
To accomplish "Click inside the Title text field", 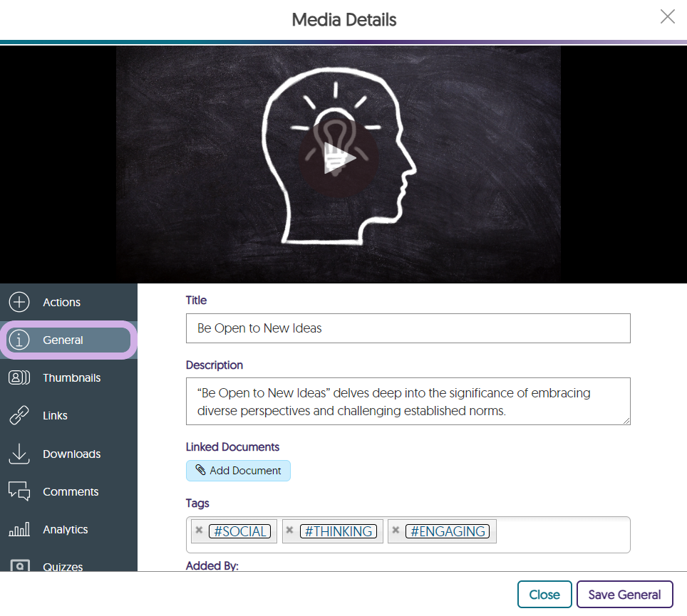I will click(x=408, y=328).
